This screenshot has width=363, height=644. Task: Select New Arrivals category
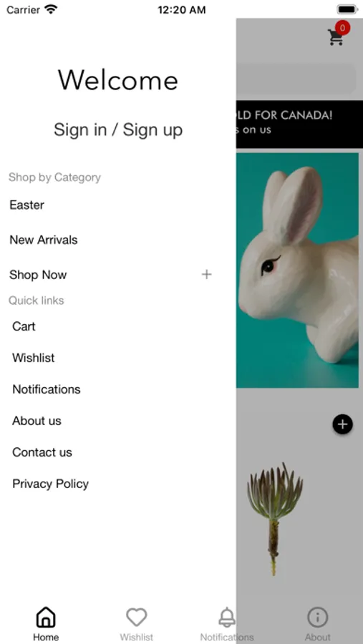tap(44, 240)
